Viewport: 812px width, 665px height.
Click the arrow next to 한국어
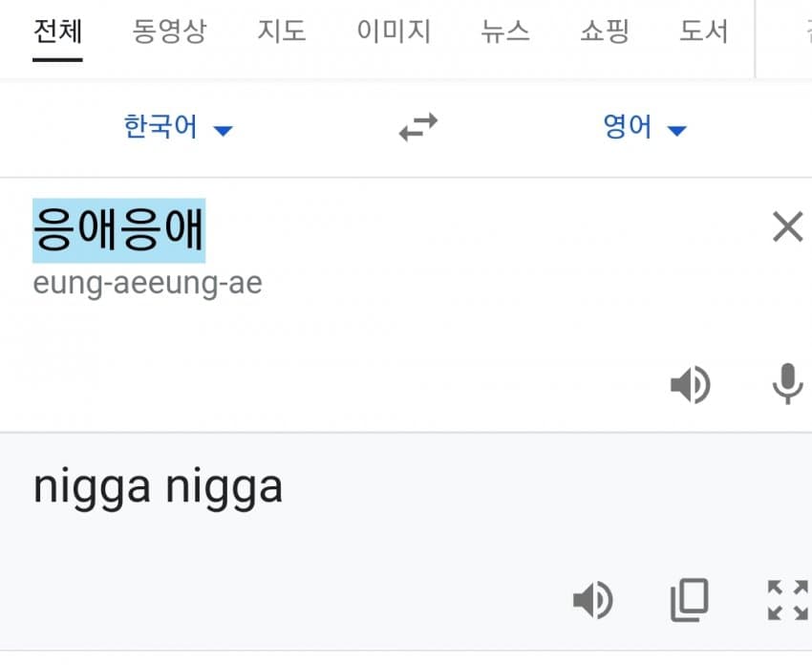point(224,131)
